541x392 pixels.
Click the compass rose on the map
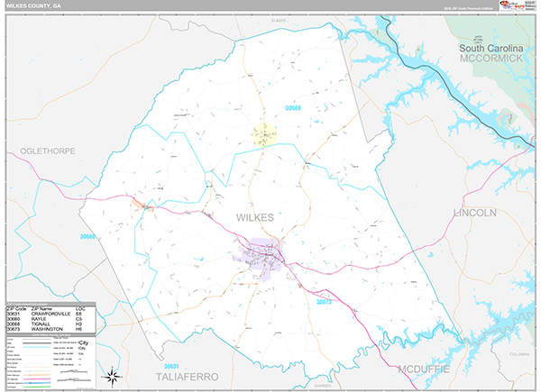pyautogui.click(x=114, y=377)
